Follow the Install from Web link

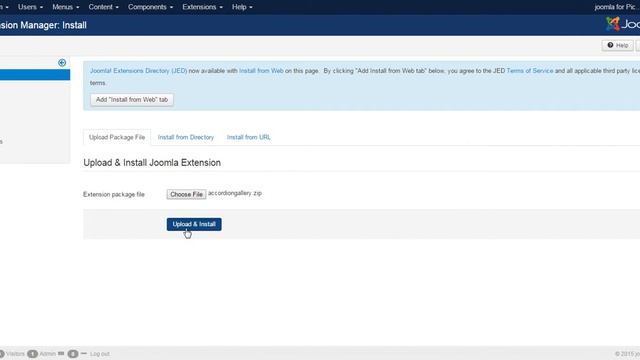pos(261,71)
